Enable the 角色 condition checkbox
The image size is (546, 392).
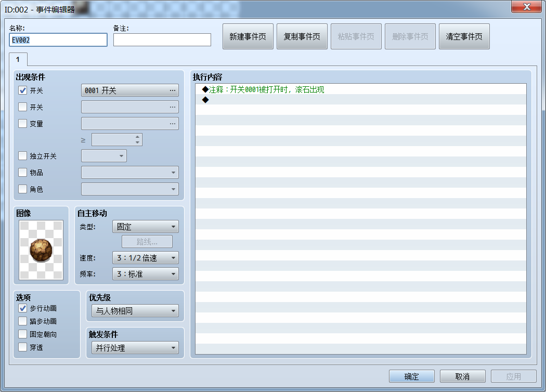click(x=23, y=189)
